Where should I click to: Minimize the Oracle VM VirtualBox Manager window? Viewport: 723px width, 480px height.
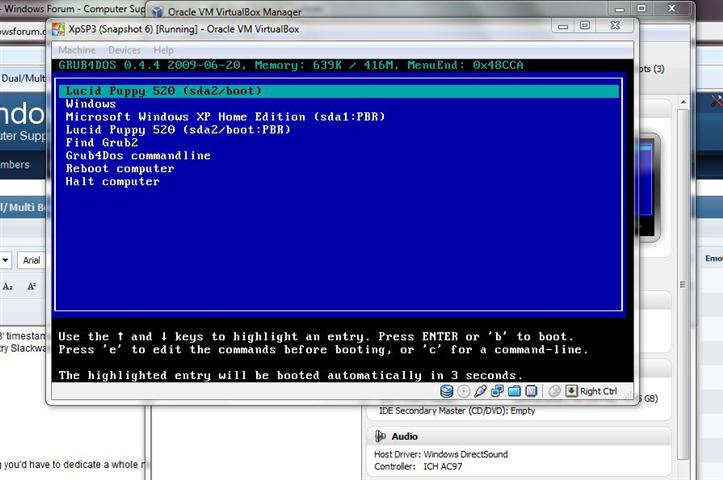tap(620, 9)
